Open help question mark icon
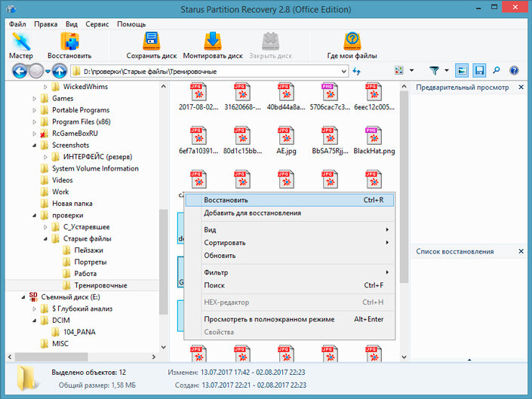532x399 pixels. (x=514, y=70)
